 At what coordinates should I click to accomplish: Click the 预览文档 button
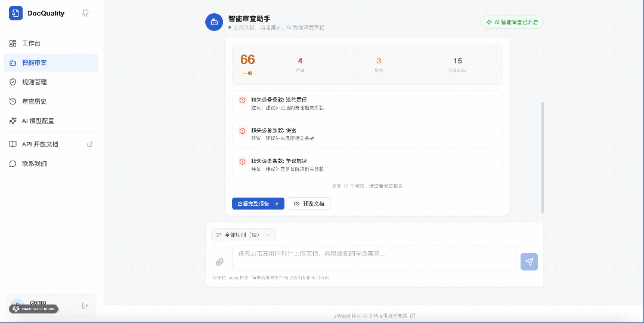click(x=309, y=204)
